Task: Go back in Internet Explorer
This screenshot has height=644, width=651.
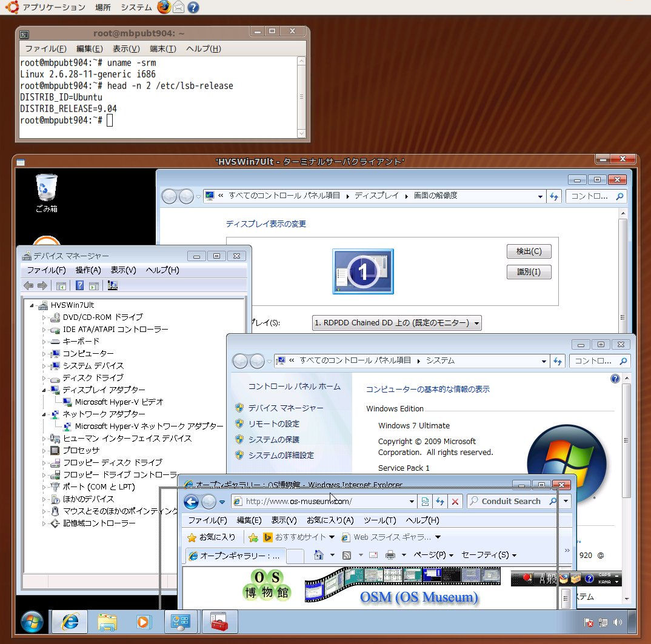Action: [192, 502]
